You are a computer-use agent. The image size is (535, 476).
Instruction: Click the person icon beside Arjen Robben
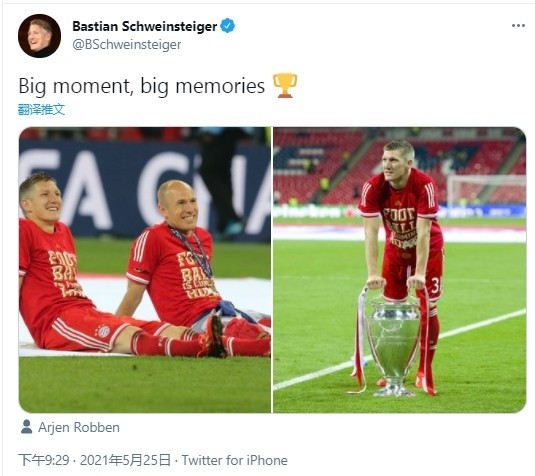coord(26,427)
